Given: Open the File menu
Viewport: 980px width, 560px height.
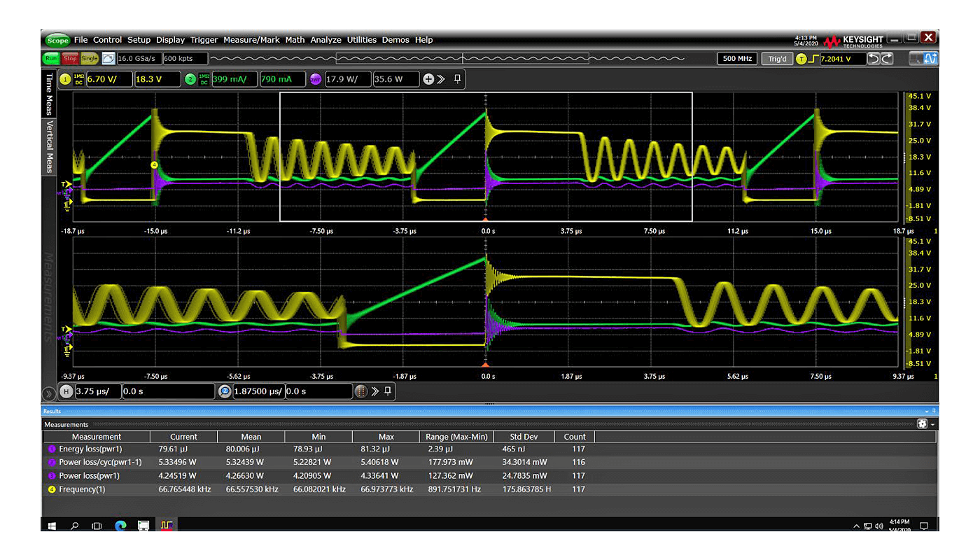Looking at the screenshot, I should pos(81,40).
